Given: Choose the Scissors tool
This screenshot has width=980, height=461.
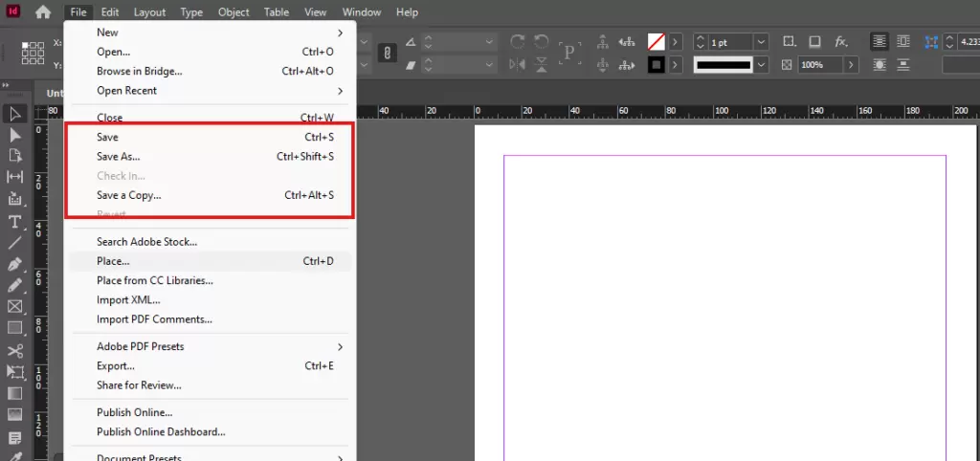Looking at the screenshot, I should (x=15, y=351).
